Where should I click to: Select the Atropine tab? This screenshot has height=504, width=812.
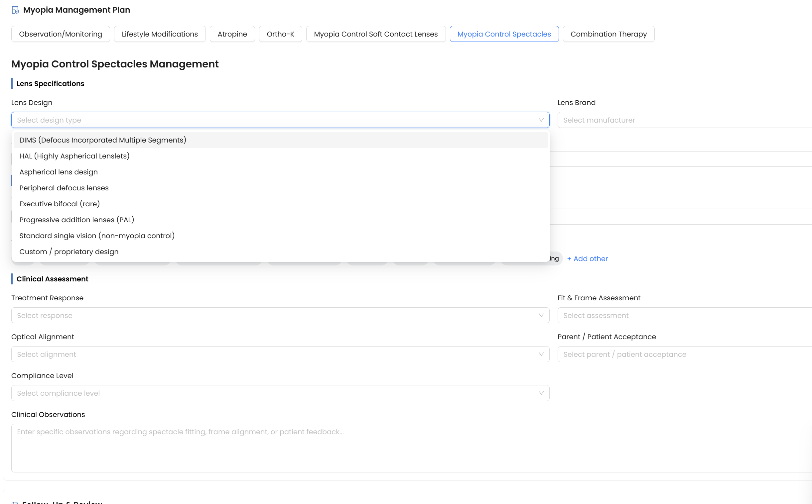click(x=232, y=34)
